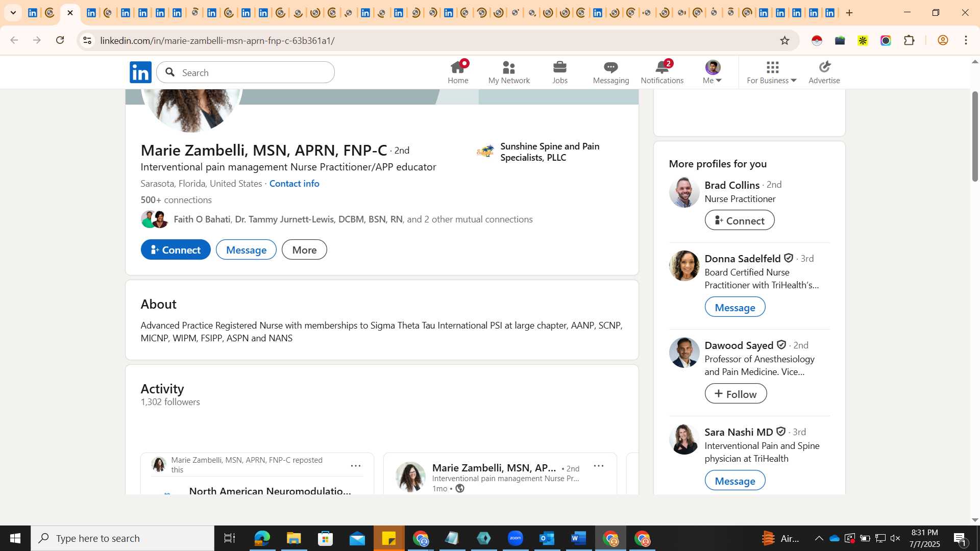Viewport: 980px width, 551px height.
Task: Open Contact info link
Action: (294, 183)
